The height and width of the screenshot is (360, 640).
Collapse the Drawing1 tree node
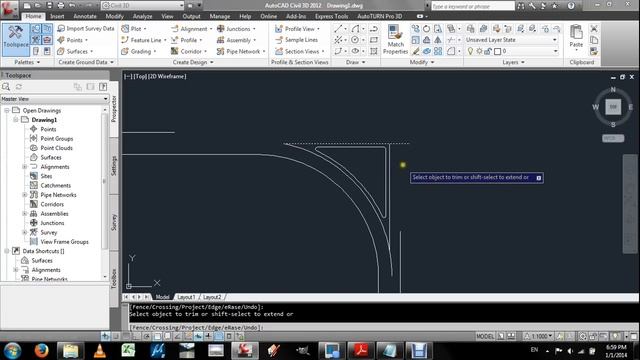[x=16, y=120]
